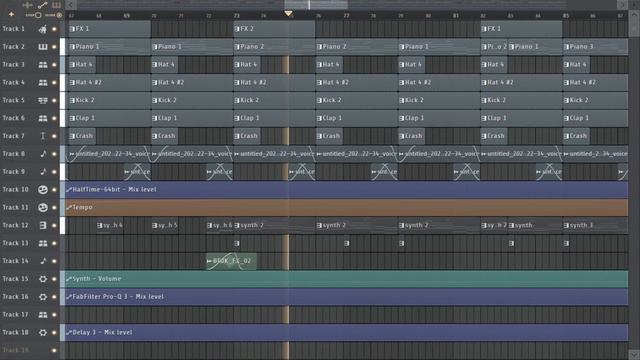Open the clip menu icon of HalfTime-64bit automation
Viewport: 640px width, 360px height.
click(69, 190)
